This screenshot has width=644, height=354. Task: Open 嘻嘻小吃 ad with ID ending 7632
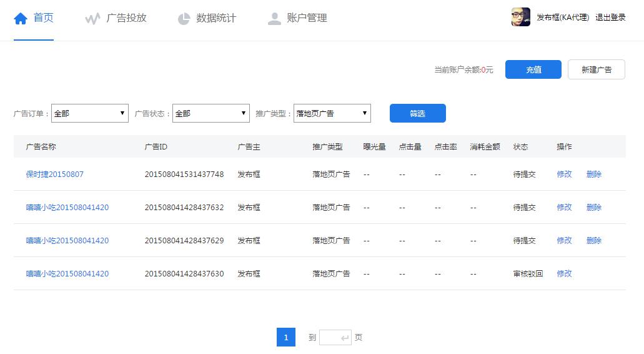coord(67,208)
